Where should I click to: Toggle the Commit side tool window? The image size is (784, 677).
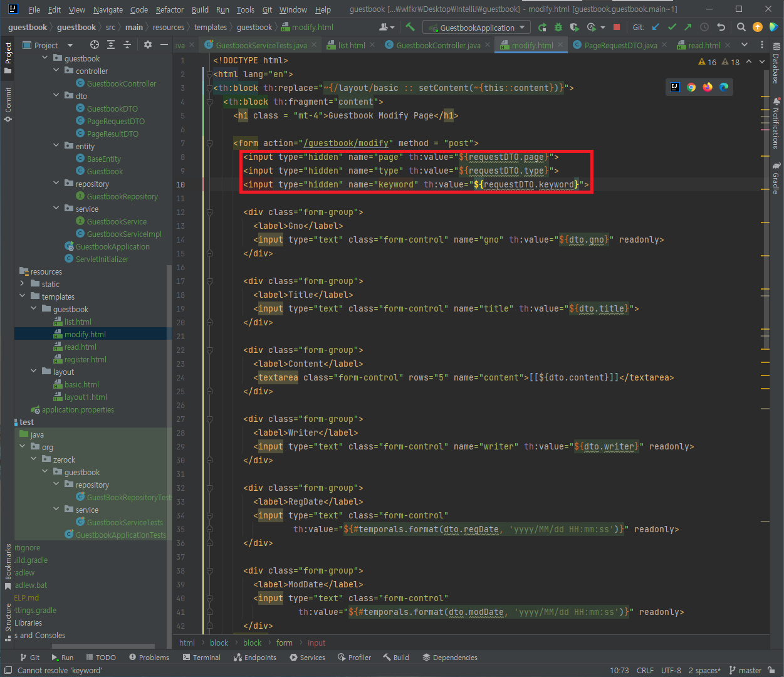click(8, 104)
